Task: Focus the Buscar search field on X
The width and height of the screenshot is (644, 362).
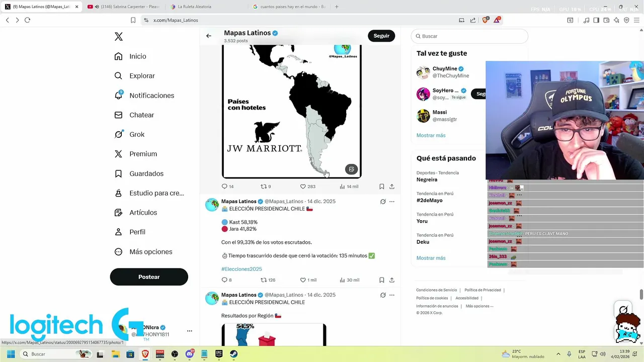Action: (x=469, y=36)
